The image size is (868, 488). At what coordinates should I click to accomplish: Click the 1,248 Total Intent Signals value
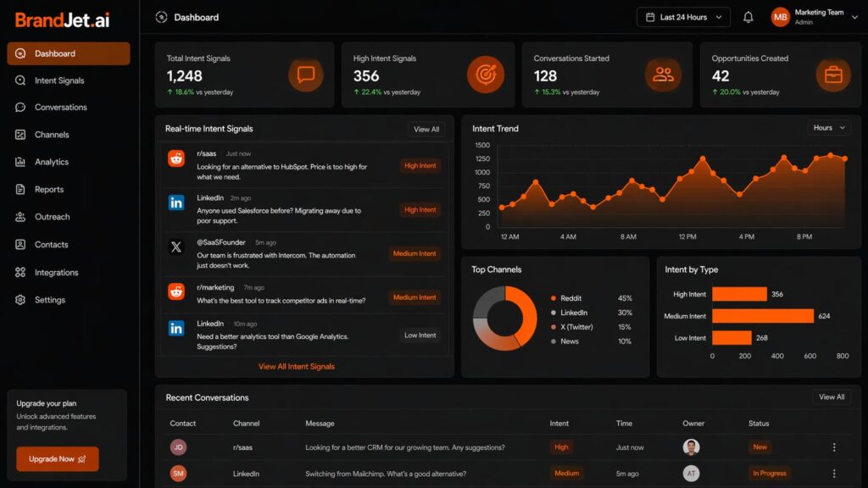[x=184, y=75]
